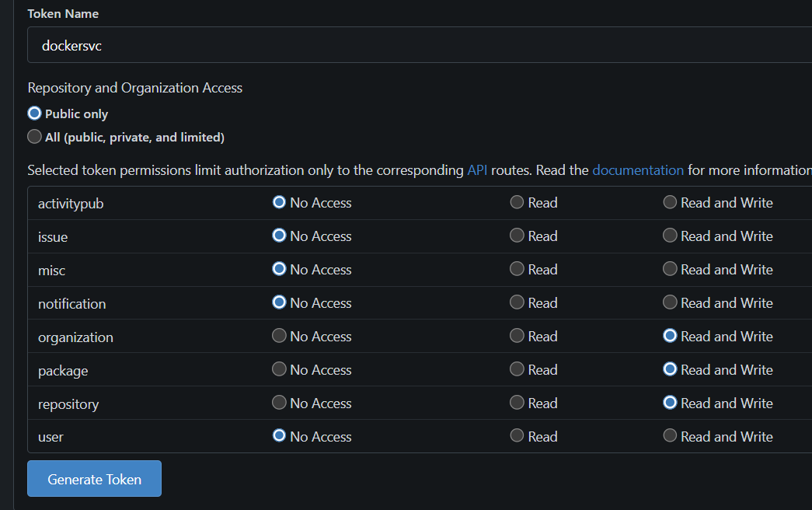Viewport: 812px width, 510px height.
Task: Enable Read and Write for issue
Action: (670, 236)
